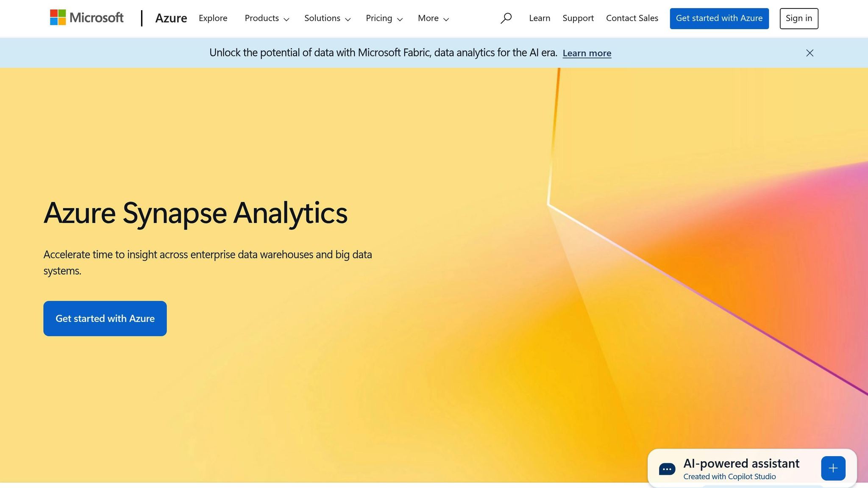
Task: Click the 'Accelerate time to insight' description
Action: 208,263
